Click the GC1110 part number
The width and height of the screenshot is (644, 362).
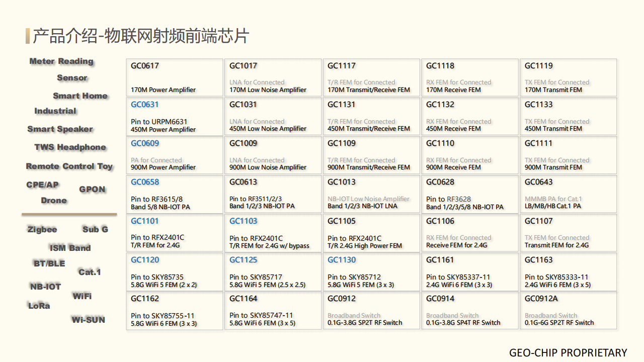click(x=440, y=143)
